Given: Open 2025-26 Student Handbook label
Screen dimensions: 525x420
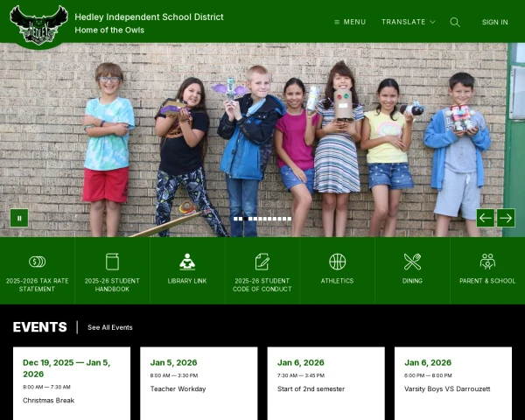Looking at the screenshot, I should point(112,284).
